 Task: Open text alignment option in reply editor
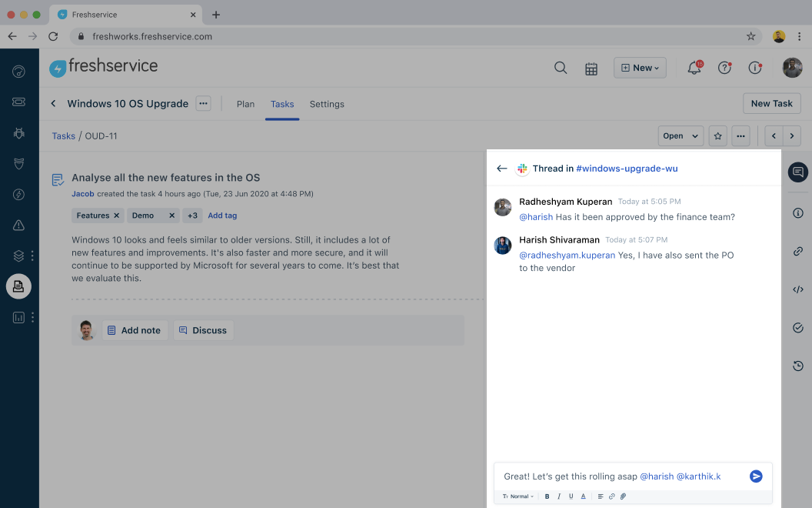pyautogui.click(x=601, y=496)
